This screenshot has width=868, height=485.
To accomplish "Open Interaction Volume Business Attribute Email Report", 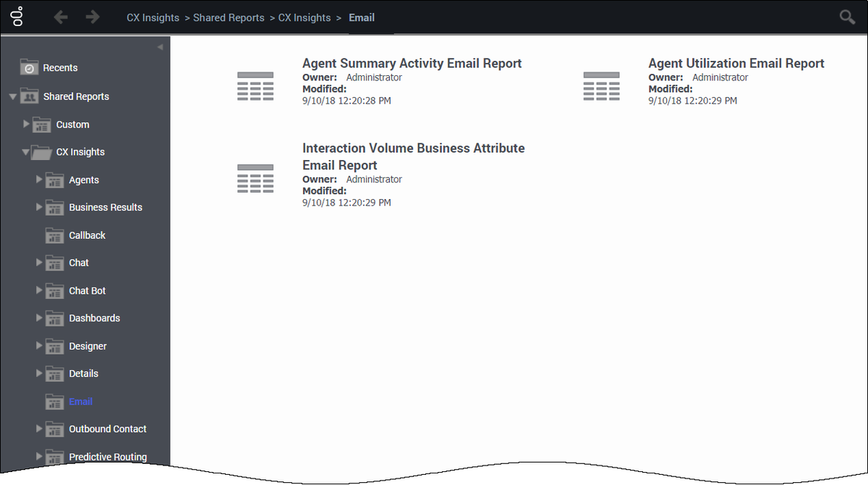I will pos(414,156).
